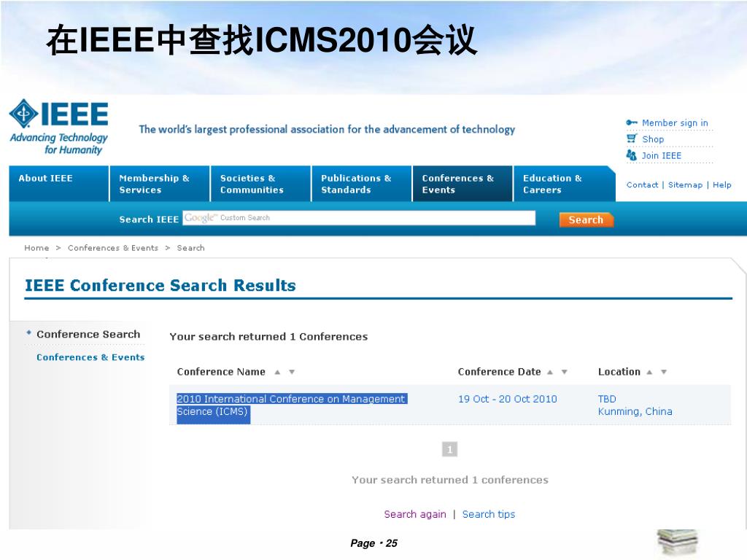Select Conference Search in sidebar
747x560 pixels.
(x=88, y=334)
